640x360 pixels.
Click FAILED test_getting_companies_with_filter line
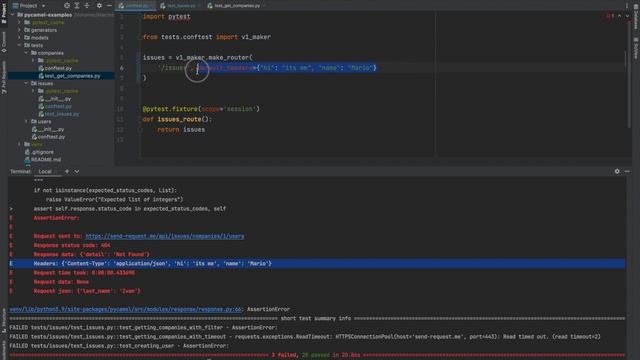143,327
